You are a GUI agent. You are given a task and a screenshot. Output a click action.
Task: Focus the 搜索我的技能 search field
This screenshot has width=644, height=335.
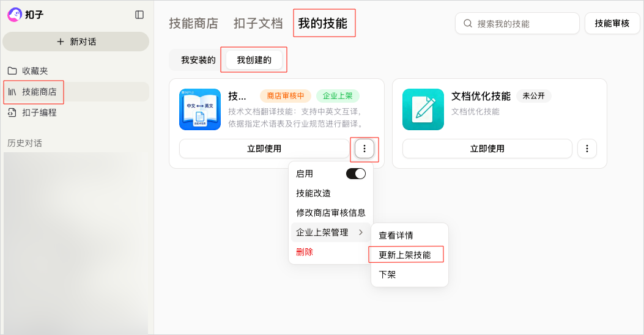point(517,24)
